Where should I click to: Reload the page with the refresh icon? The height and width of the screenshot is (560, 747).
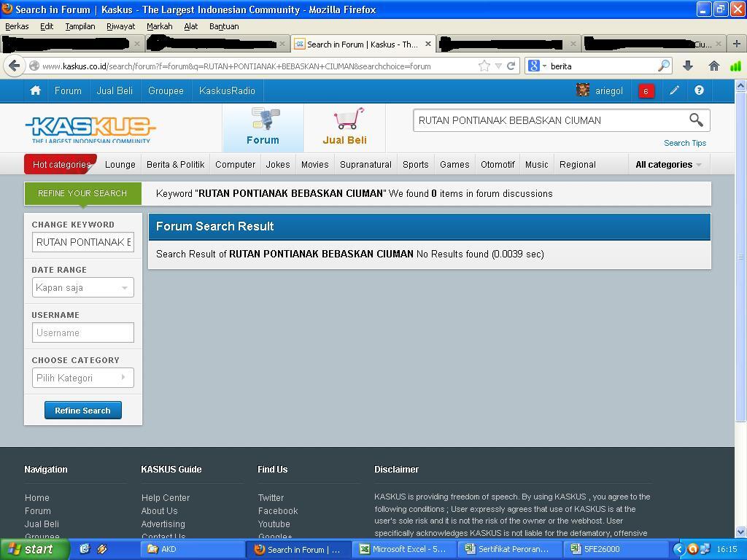coord(511,66)
